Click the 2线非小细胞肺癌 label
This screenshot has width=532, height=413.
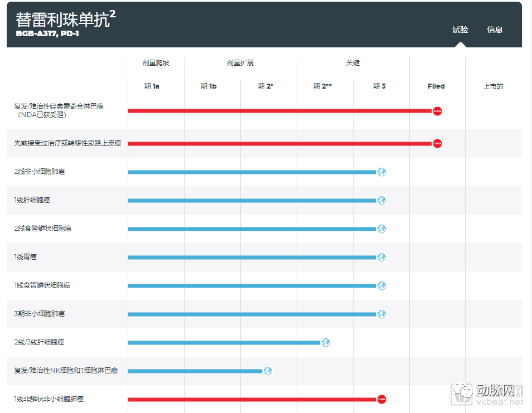coord(40,172)
